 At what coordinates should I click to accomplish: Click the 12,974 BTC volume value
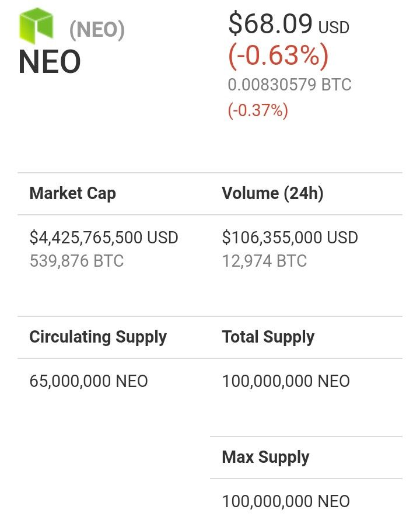pyautogui.click(x=264, y=261)
